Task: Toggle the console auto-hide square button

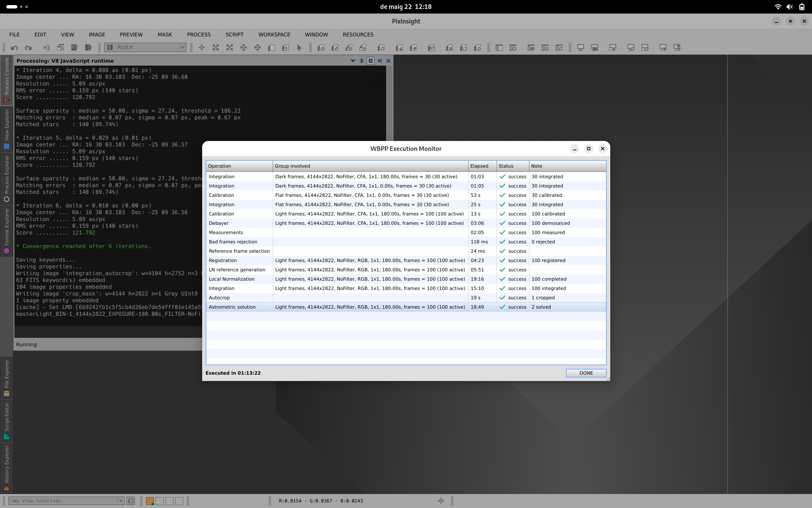Action: coord(370,61)
